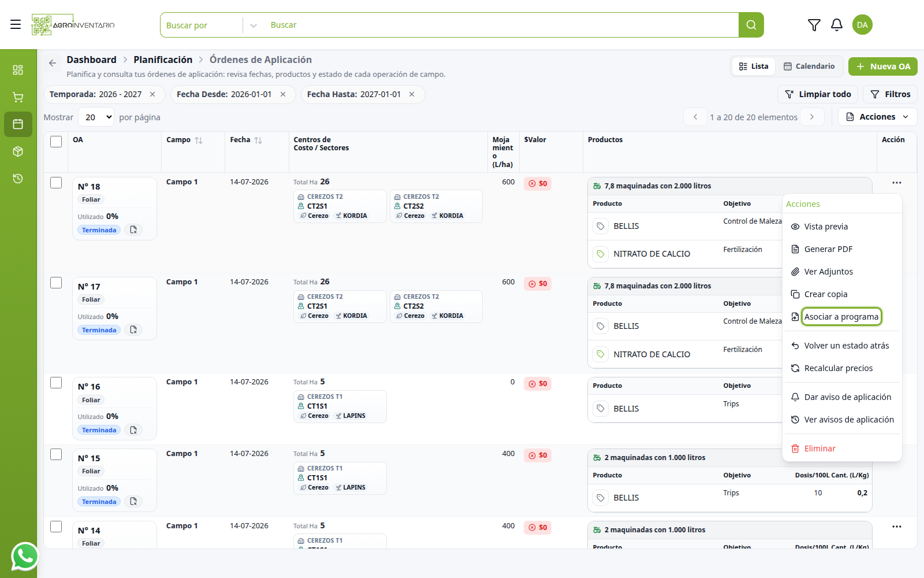924x578 pixels.
Task: Check the box for order N° 18
Action: click(x=56, y=183)
